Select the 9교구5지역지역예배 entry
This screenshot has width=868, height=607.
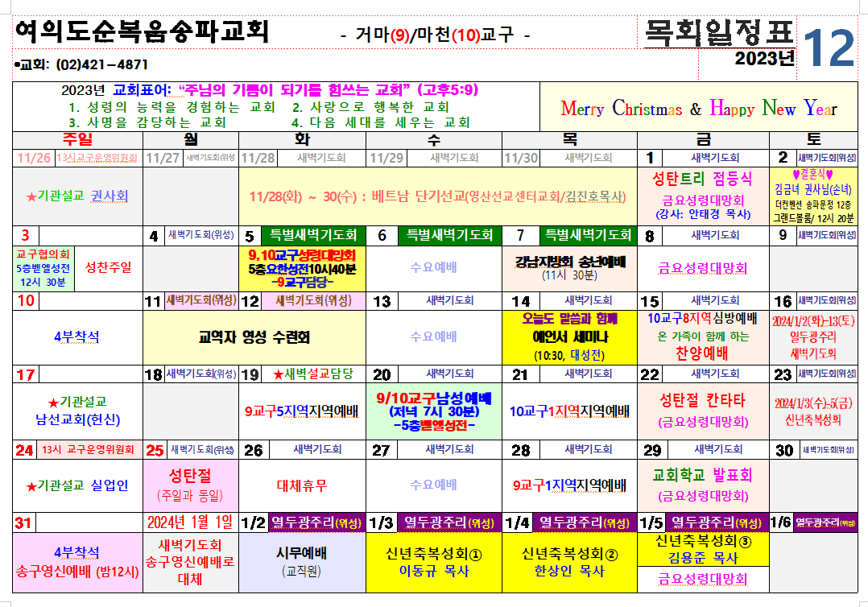302,411
